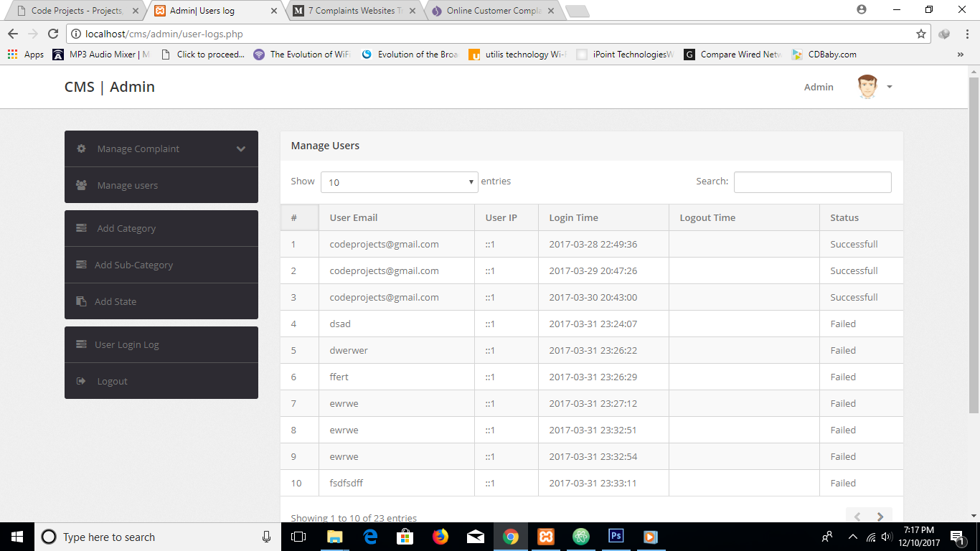
Task: Go to next page of user entries
Action: (x=880, y=516)
